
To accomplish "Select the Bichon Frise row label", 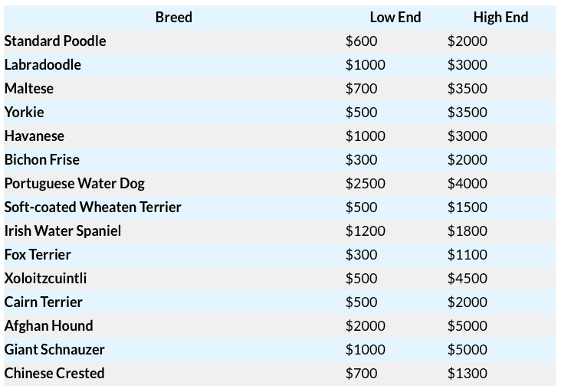I will coord(42,159).
